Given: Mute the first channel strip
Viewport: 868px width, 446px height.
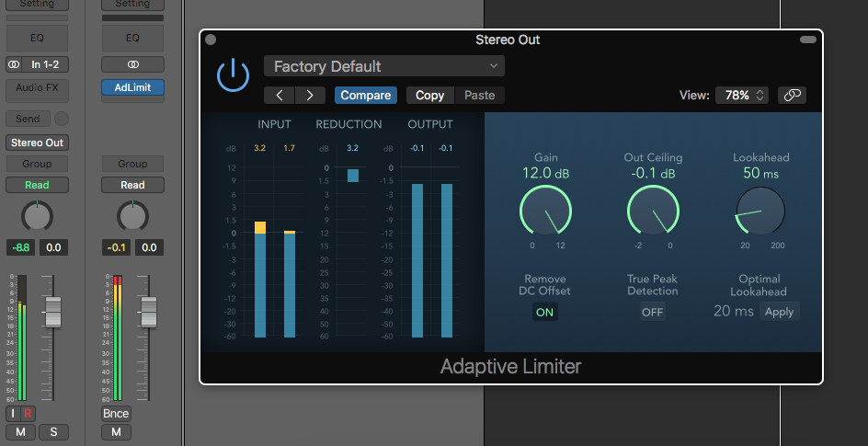Looking at the screenshot, I should [20, 432].
